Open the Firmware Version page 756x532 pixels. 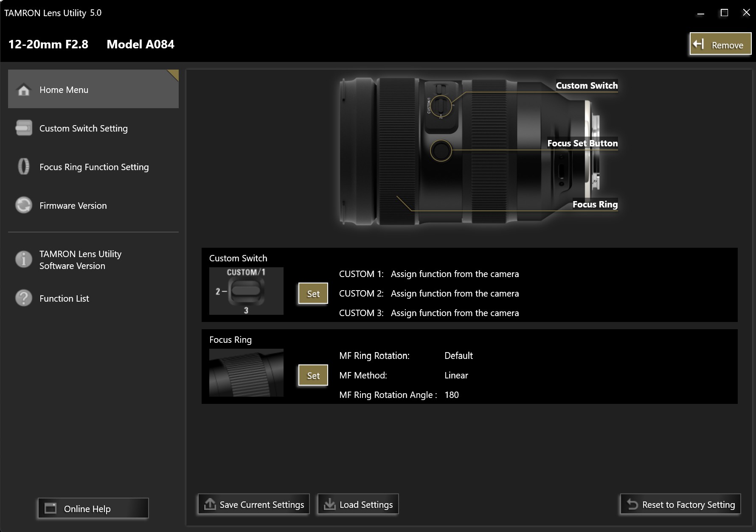[93, 205]
